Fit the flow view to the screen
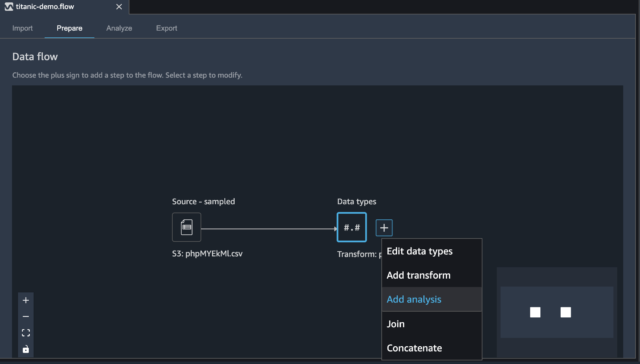640x364 pixels. (26, 333)
